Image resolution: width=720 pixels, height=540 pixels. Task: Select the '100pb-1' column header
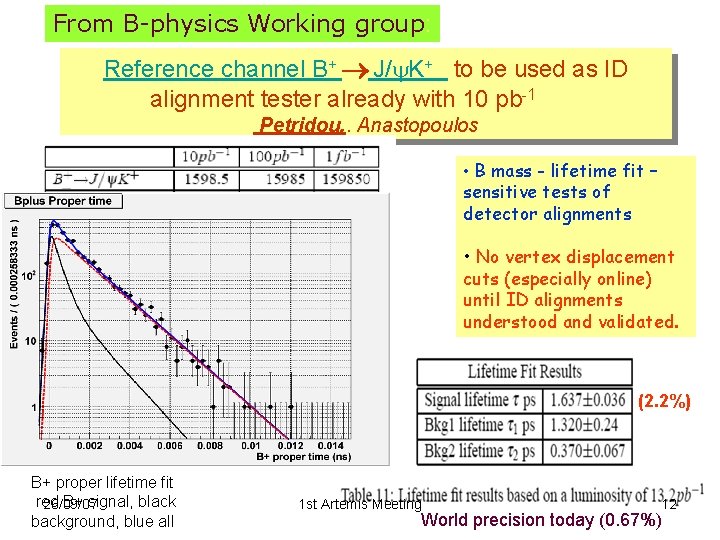click(276, 157)
